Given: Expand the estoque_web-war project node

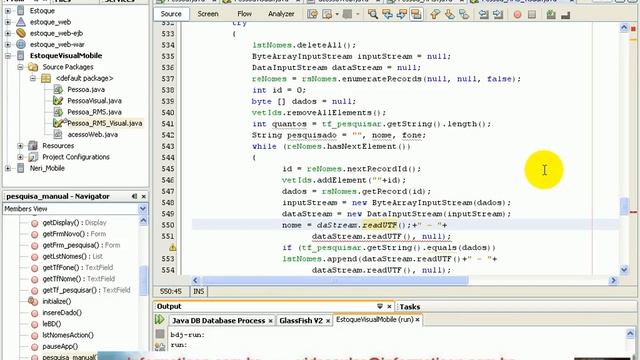Looking at the screenshot, I should (8, 44).
